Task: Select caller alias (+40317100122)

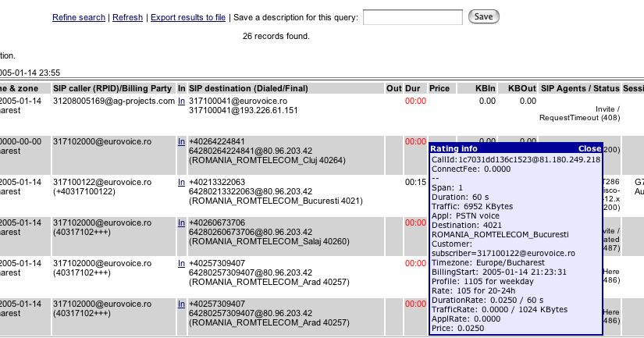Action: (84, 191)
